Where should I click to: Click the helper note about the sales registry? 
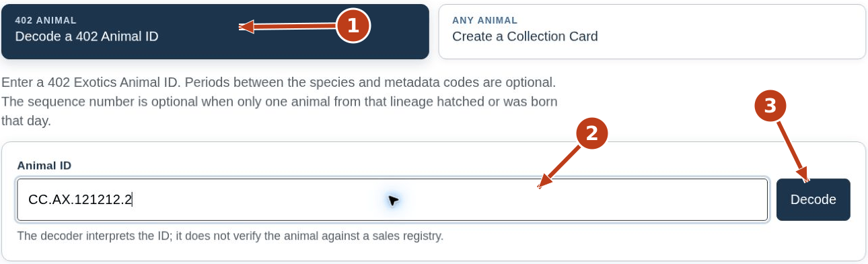pyautogui.click(x=230, y=236)
